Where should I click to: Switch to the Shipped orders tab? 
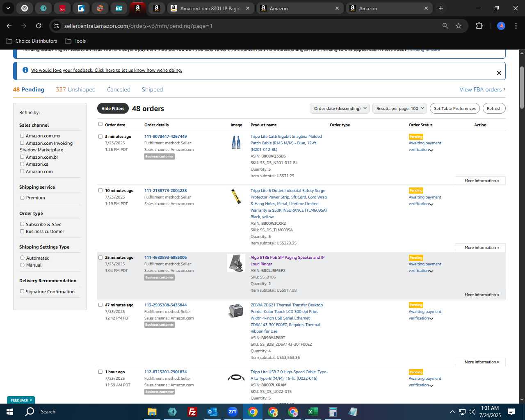pyautogui.click(x=152, y=89)
